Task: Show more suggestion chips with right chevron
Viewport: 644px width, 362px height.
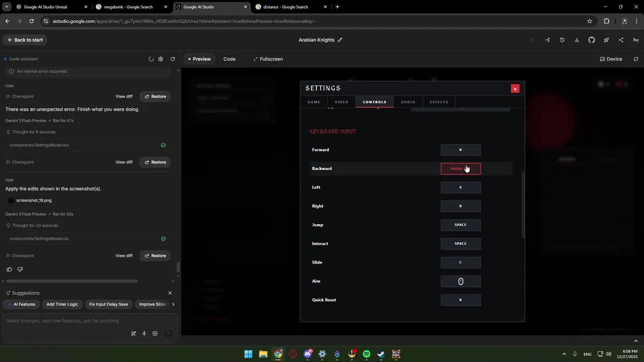Action: point(174,304)
